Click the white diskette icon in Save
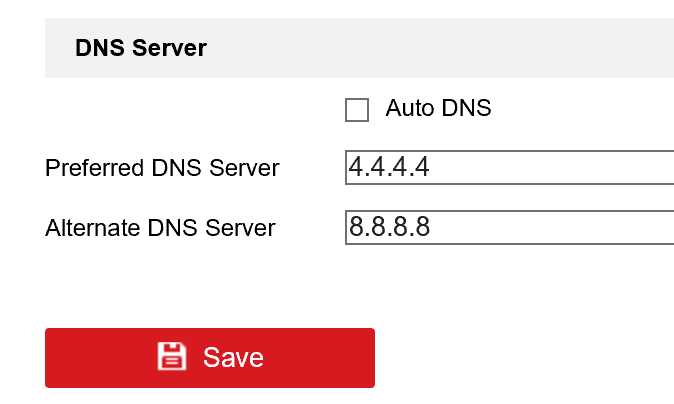The height and width of the screenshot is (404, 674). (172, 357)
